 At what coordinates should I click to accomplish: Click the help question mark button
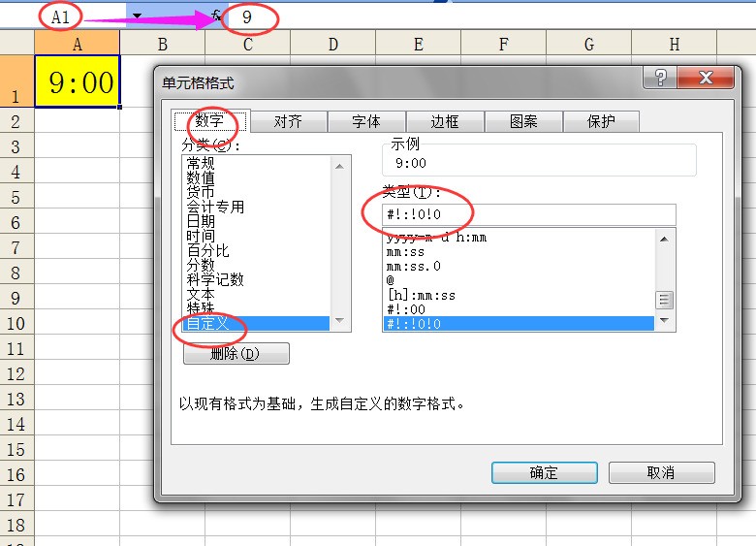[660, 78]
